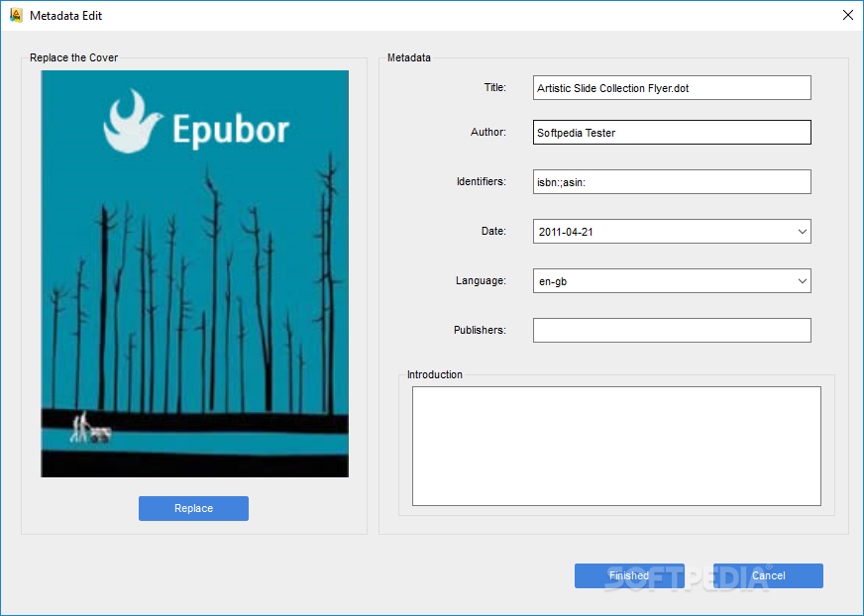Click the Date: label
The width and height of the screenshot is (864, 616).
(493, 231)
